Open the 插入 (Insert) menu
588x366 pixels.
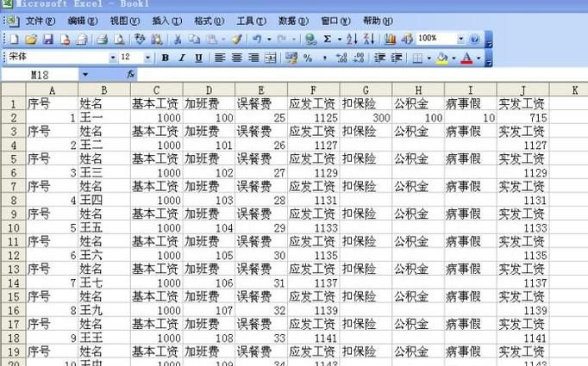[x=167, y=21]
